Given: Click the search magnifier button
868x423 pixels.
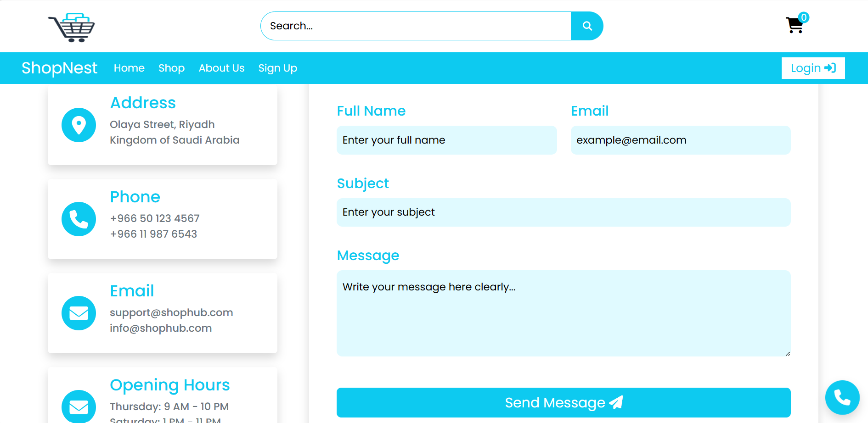Looking at the screenshot, I should [x=587, y=26].
